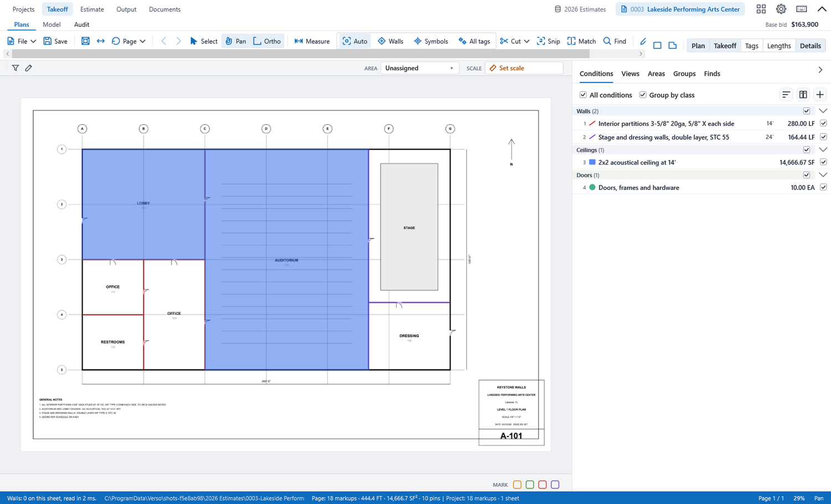The height and width of the screenshot is (504, 831).
Task: Choose the Measure tool
Action: tap(312, 41)
